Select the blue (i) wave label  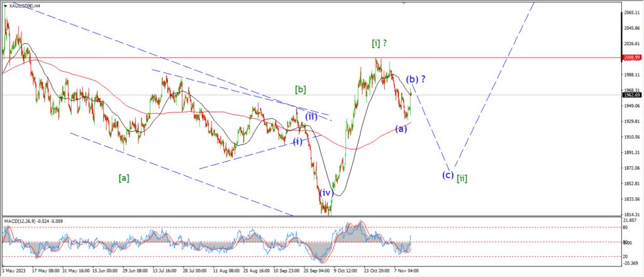[297, 141]
